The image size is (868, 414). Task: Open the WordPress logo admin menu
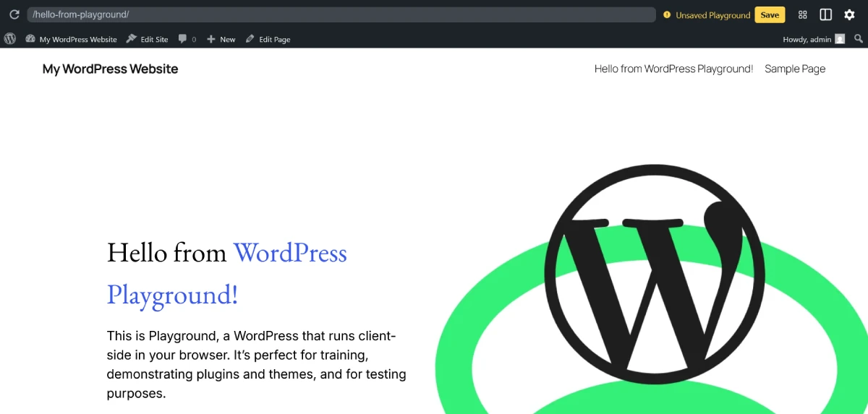pyautogui.click(x=10, y=39)
